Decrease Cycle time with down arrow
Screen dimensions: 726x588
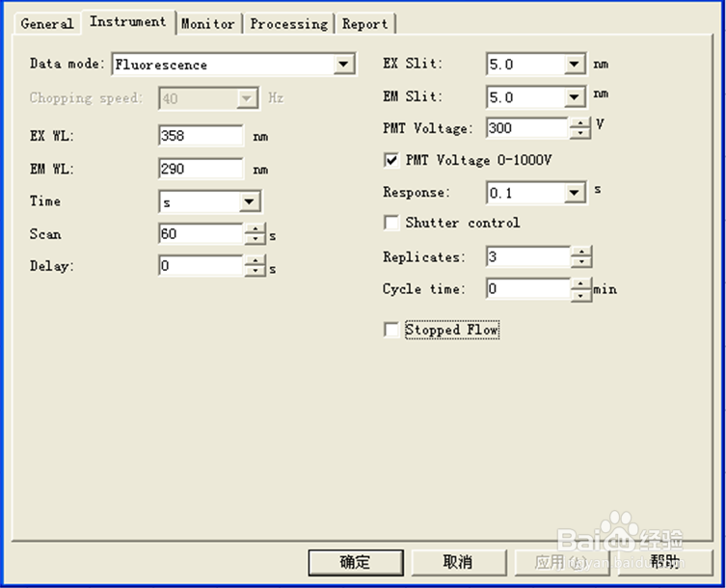coord(581,294)
